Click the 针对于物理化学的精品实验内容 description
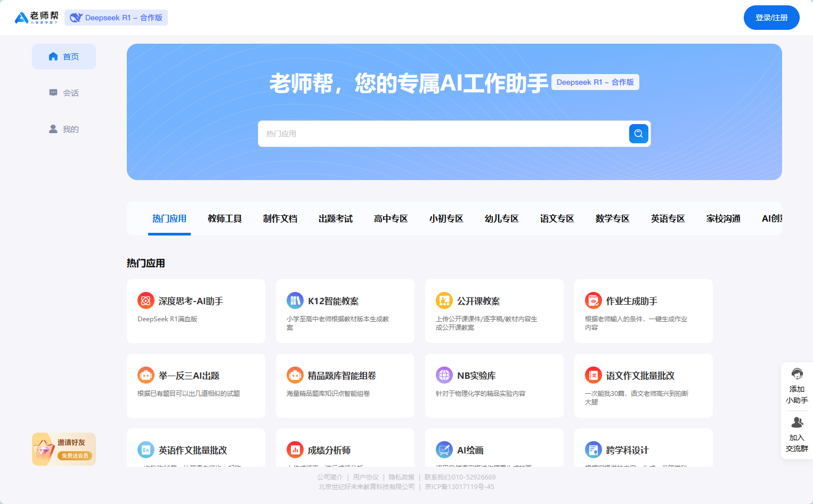 [x=481, y=394]
